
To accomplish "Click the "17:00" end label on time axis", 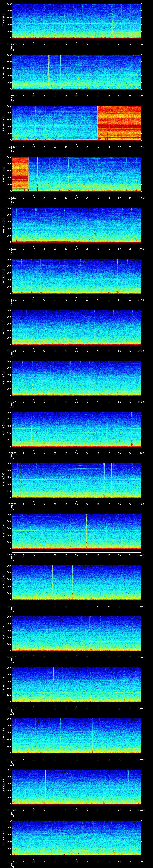I will pos(141,147).
